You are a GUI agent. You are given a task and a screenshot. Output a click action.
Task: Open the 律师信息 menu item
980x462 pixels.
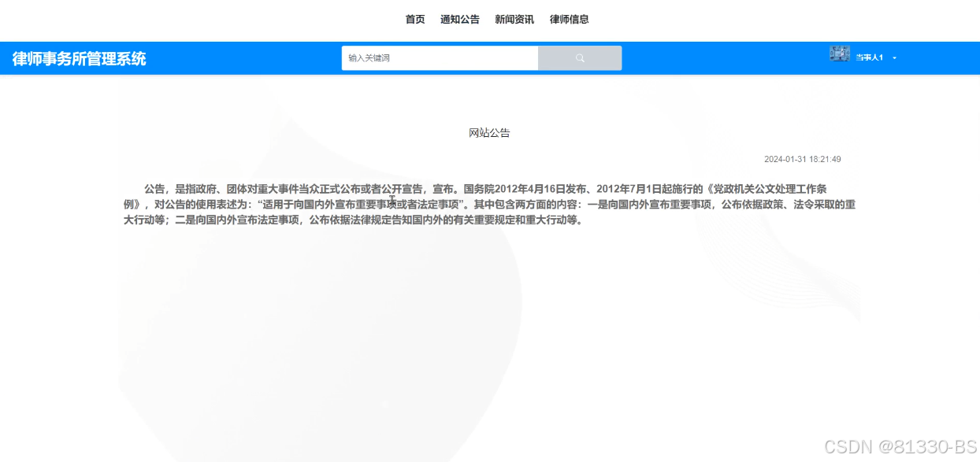(570, 20)
